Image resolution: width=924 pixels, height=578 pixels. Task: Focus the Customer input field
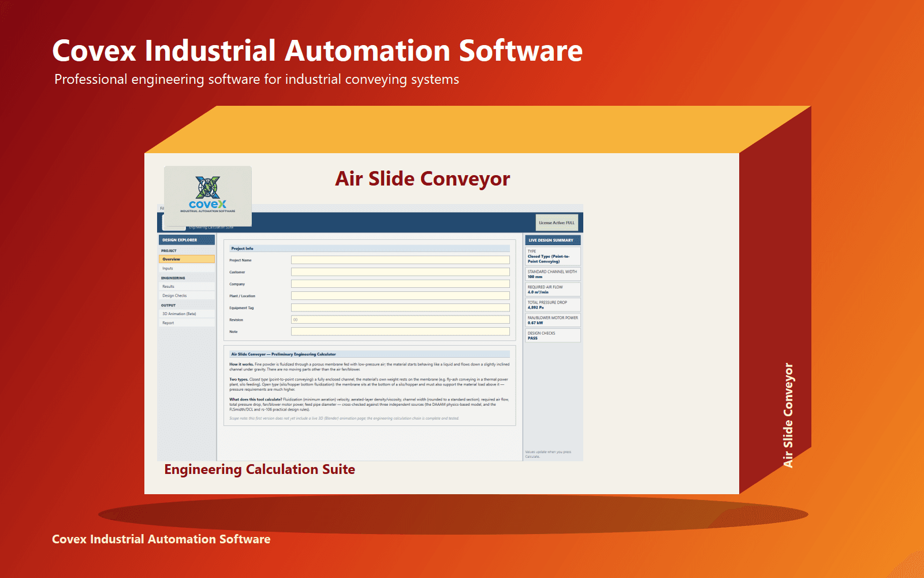[x=400, y=272]
